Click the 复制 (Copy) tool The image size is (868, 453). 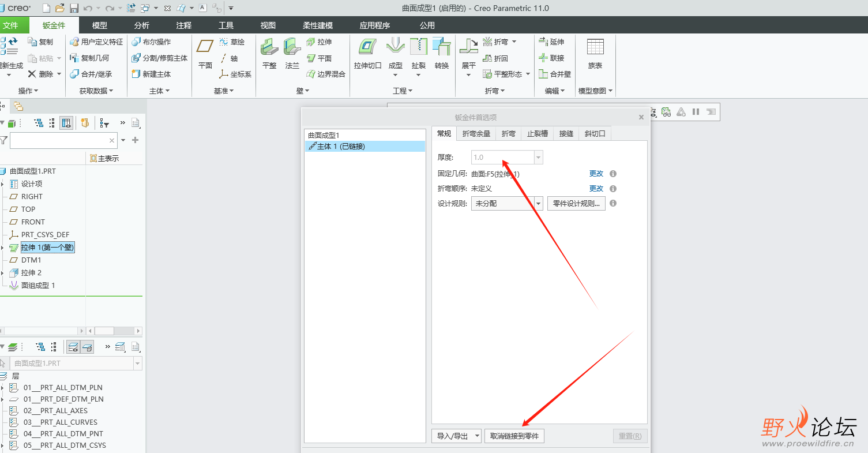tap(40, 42)
